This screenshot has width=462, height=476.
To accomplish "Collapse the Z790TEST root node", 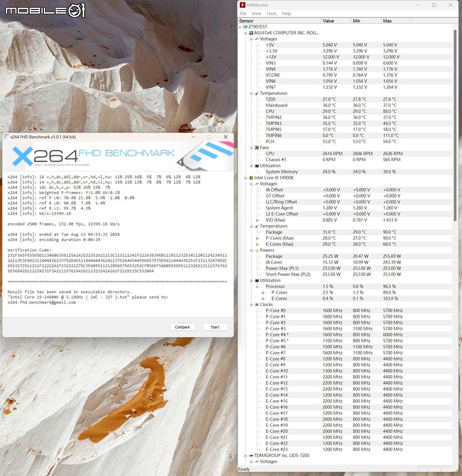I will (x=240, y=27).
